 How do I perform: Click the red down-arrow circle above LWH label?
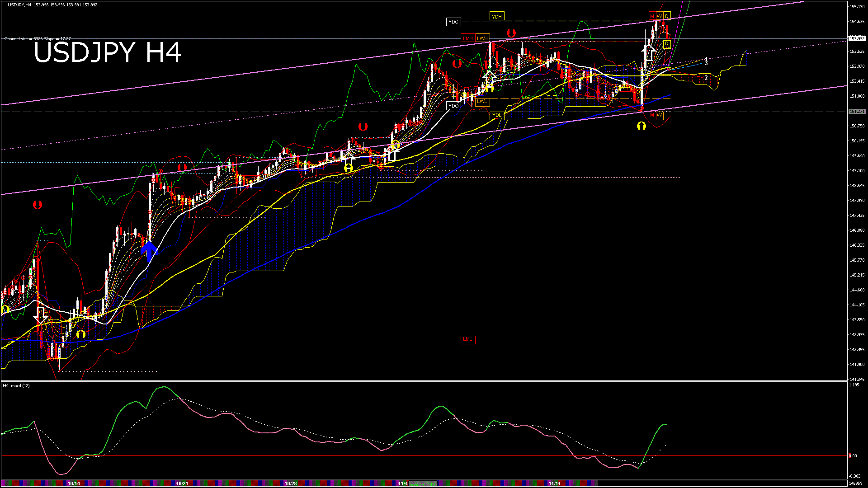[x=511, y=33]
